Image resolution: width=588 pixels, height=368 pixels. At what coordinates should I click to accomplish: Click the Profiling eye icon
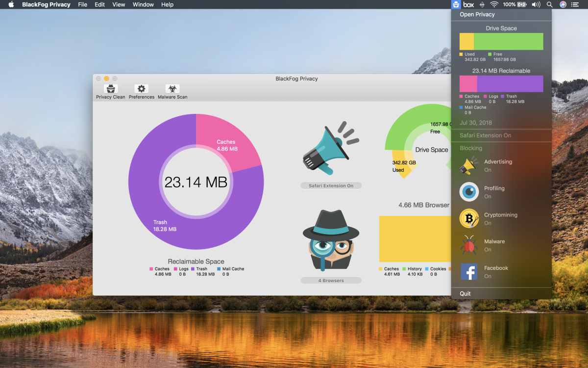[469, 192]
